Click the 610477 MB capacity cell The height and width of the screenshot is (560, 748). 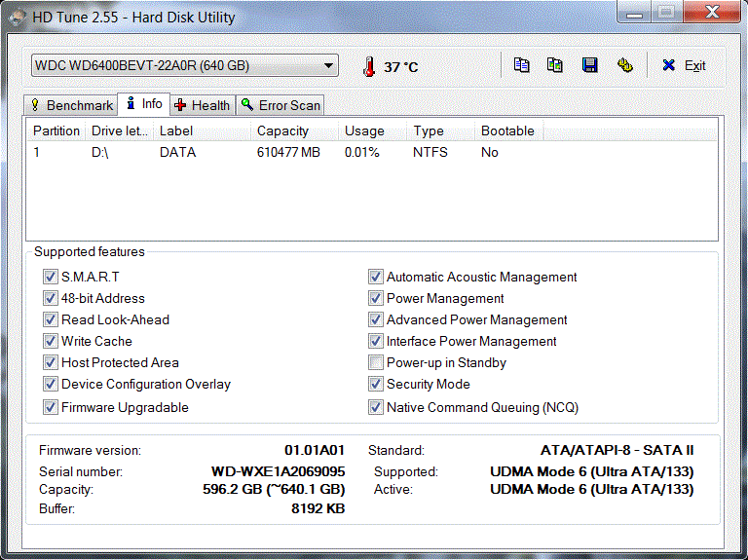pos(288,152)
